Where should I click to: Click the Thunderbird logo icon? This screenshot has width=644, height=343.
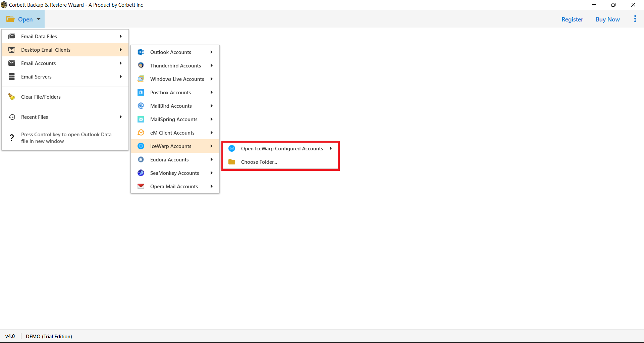141,65
